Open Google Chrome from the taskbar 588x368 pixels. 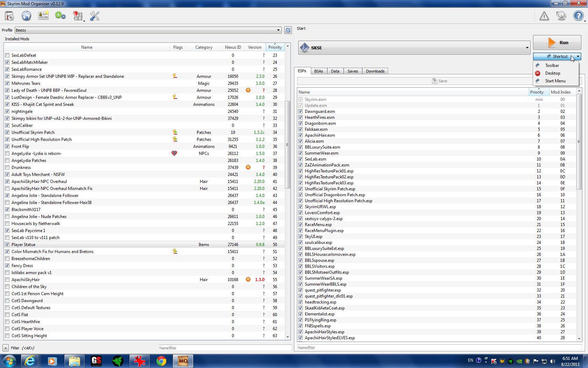161,361
